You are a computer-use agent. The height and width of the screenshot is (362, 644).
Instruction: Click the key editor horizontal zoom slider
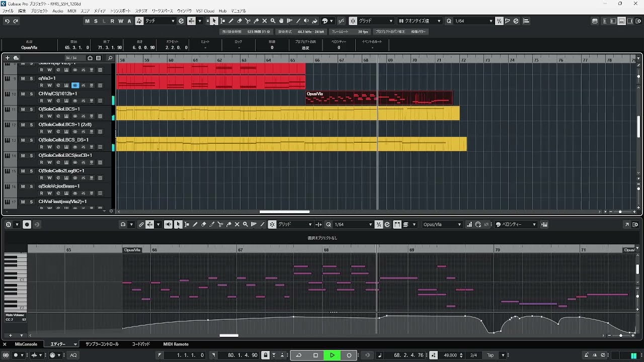click(x=620, y=335)
